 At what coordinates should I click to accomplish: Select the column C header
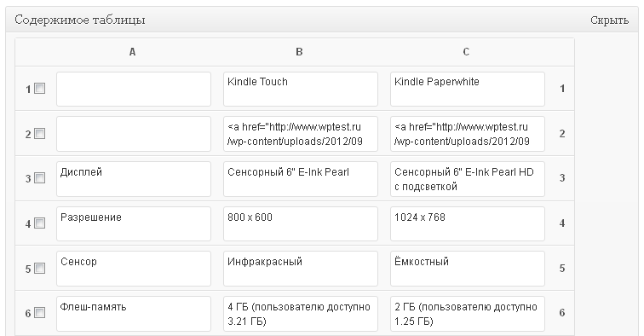tap(466, 52)
